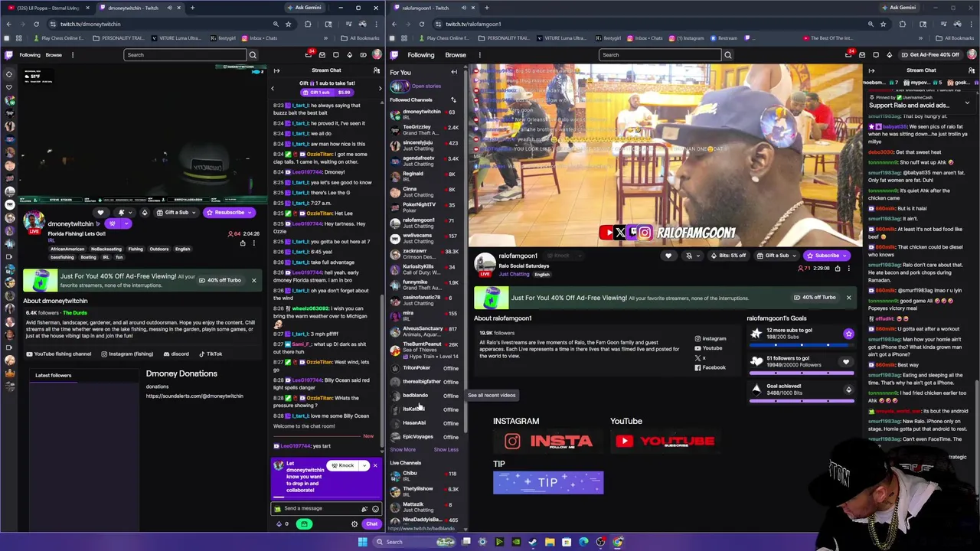Viewport: 980px width, 551px height.
Task: Expand pinned Support Ralo message chevron
Action: click(967, 103)
